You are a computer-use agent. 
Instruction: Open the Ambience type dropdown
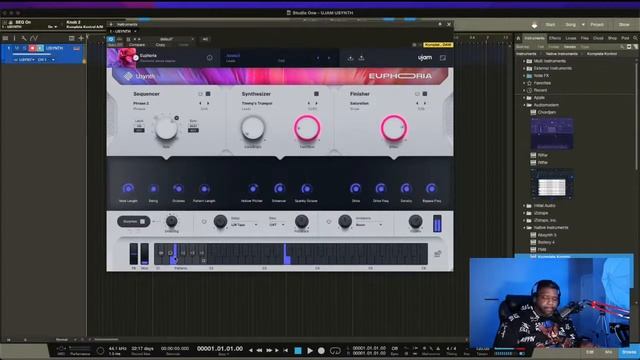(369, 225)
